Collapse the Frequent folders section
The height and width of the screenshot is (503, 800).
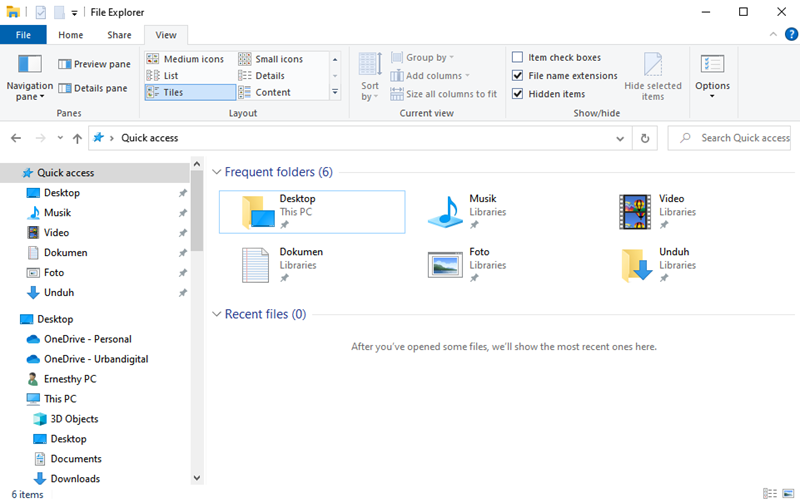coord(217,173)
